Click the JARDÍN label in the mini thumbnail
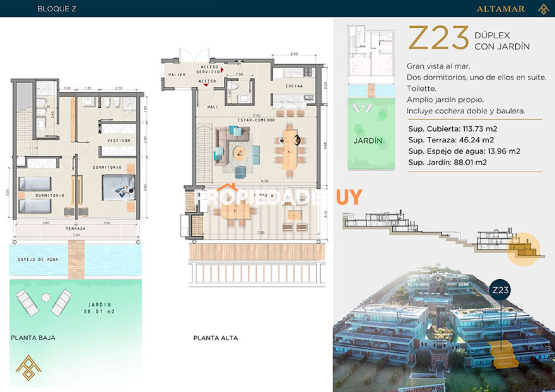Viewport: 555px width, 392px height. tap(368, 141)
